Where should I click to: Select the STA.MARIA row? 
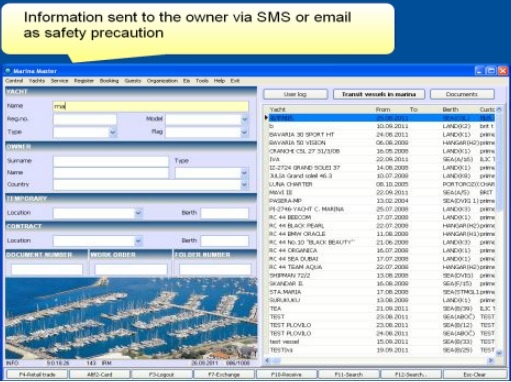pyautogui.click(x=382, y=292)
